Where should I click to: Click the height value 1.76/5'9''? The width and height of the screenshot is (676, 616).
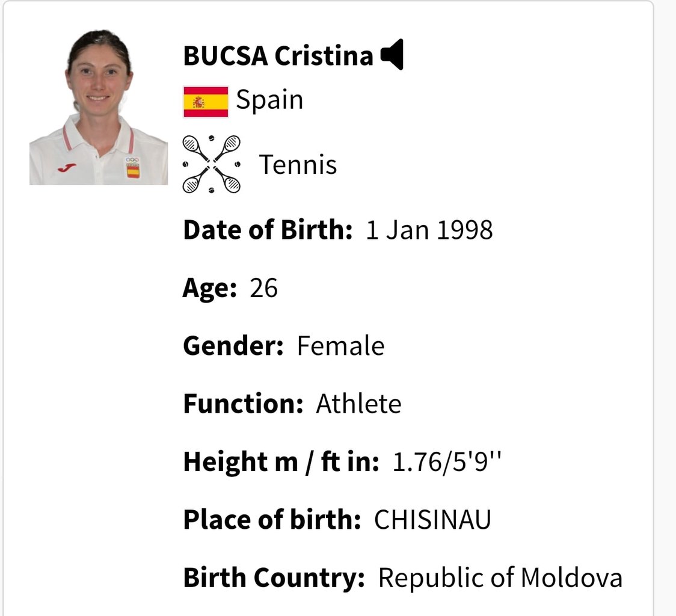coord(447,462)
